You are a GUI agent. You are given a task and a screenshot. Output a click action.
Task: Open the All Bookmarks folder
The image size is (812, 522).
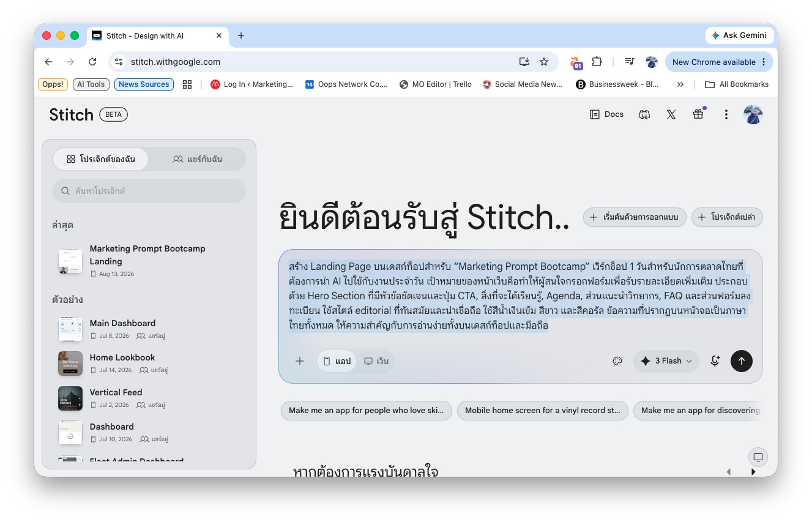(x=737, y=84)
